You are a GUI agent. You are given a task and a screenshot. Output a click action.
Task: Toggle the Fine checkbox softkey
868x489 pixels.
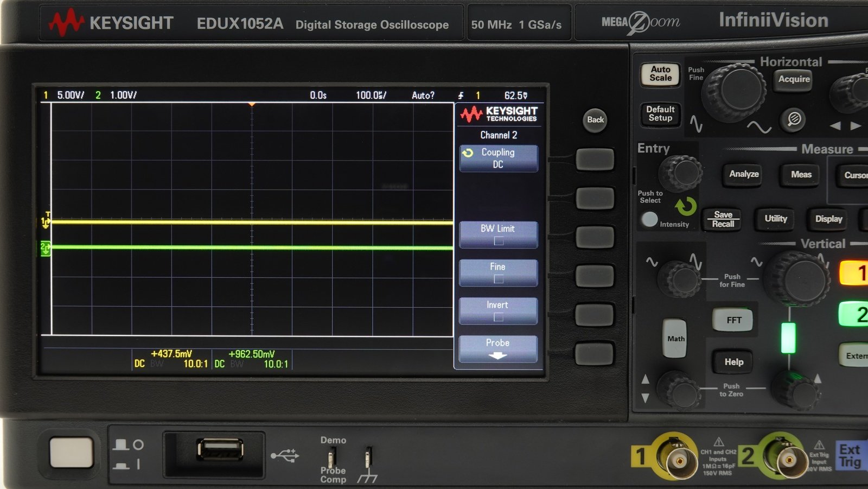click(498, 272)
